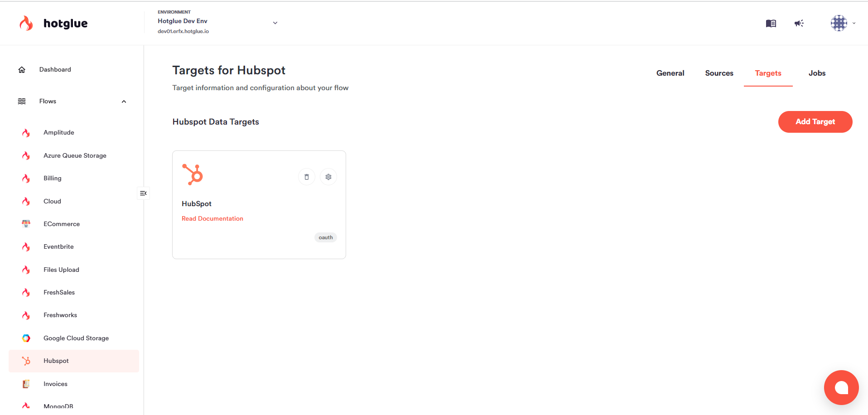This screenshot has width=868, height=415.
Task: Click the Eventbrite flow icon
Action: pos(26,247)
